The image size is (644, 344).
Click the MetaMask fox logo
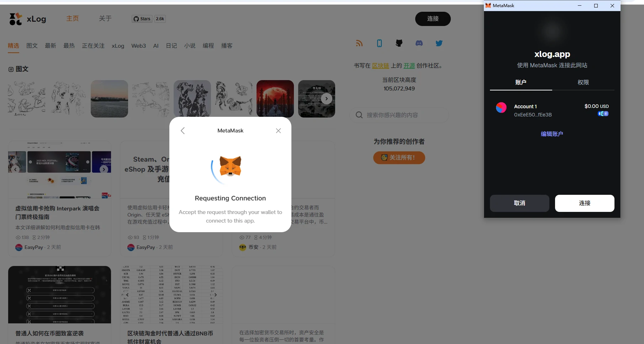pos(230,166)
